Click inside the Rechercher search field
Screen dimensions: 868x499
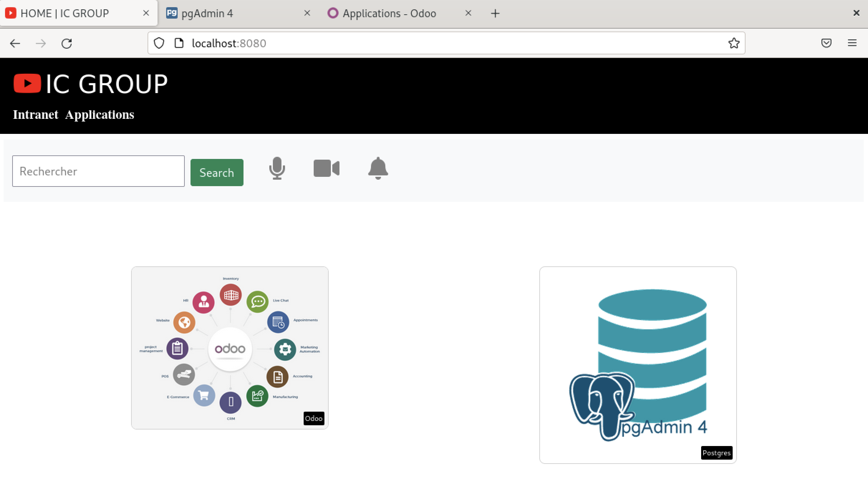point(98,171)
